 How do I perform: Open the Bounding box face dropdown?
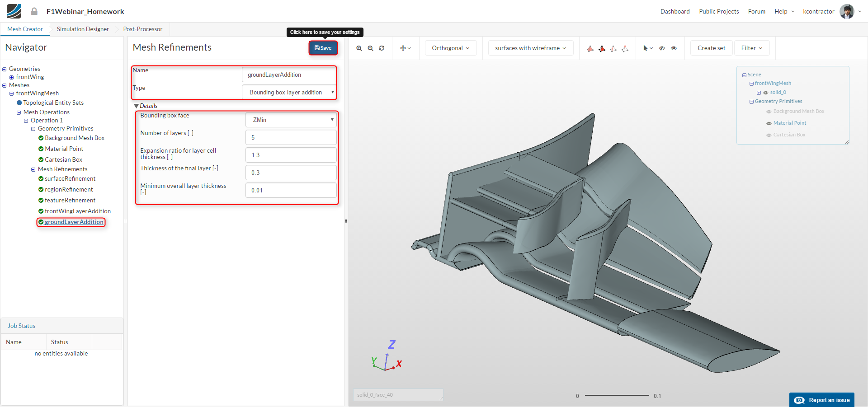(291, 120)
